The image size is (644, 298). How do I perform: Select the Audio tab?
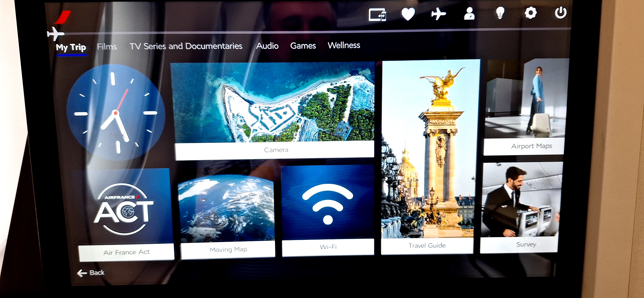[x=267, y=46]
